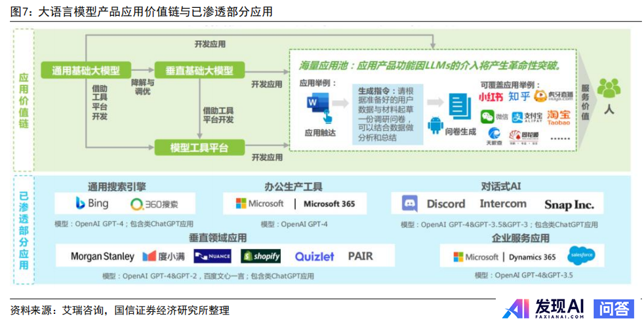This screenshot has height=325, width=644.
Task: Click the green Shopify logo
Action: click(261, 256)
